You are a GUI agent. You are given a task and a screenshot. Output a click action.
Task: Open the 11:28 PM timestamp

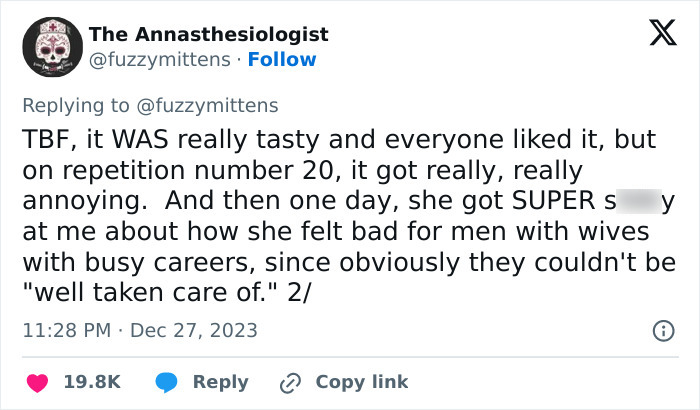tap(66, 330)
